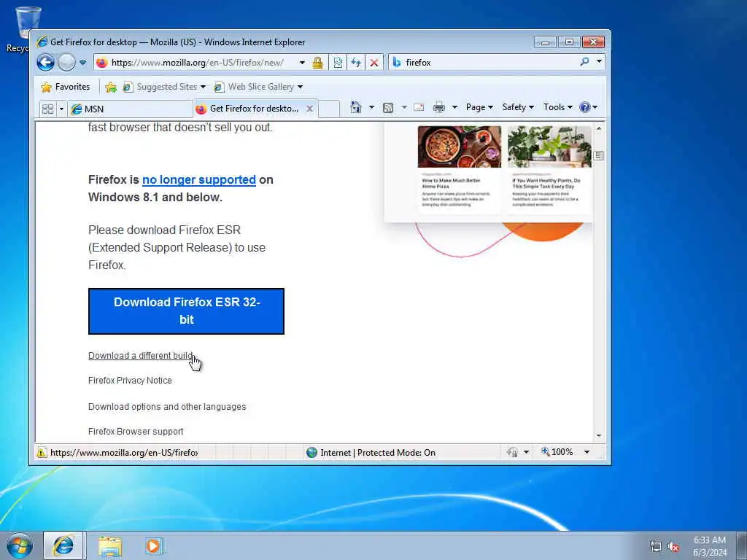Expand the address bar autocomplete dropdown
747x560 pixels.
tap(302, 63)
